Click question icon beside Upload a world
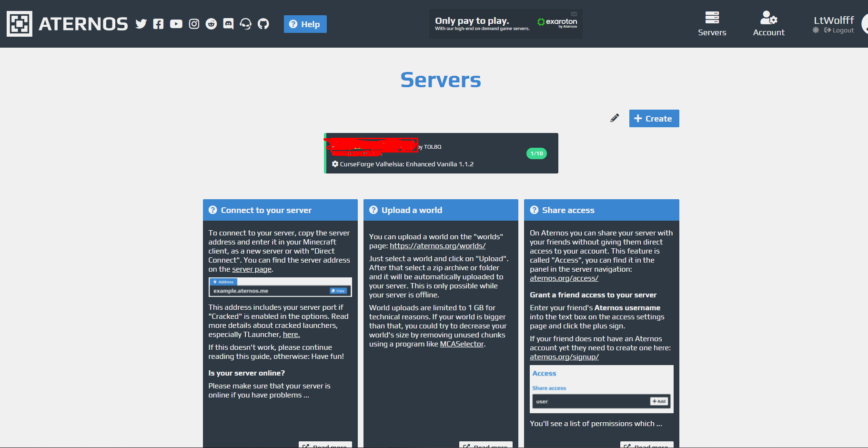The width and height of the screenshot is (868, 448). click(x=373, y=210)
